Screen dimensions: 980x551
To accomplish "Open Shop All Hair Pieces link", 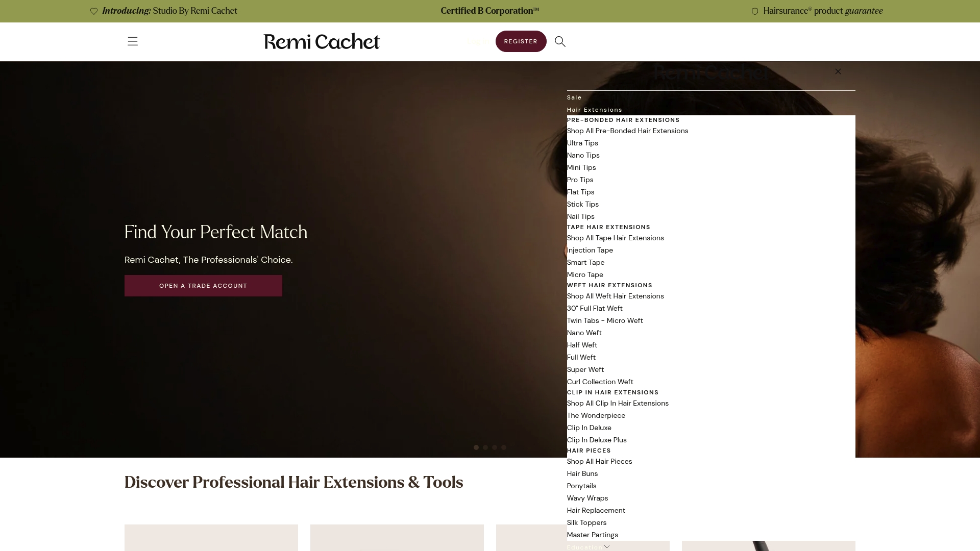I will [600, 461].
